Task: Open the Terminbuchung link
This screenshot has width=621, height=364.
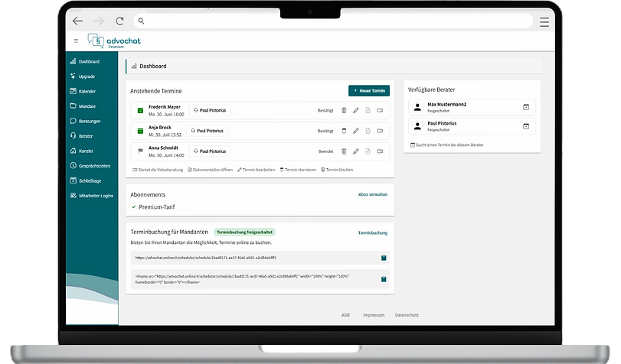Action: [373, 232]
